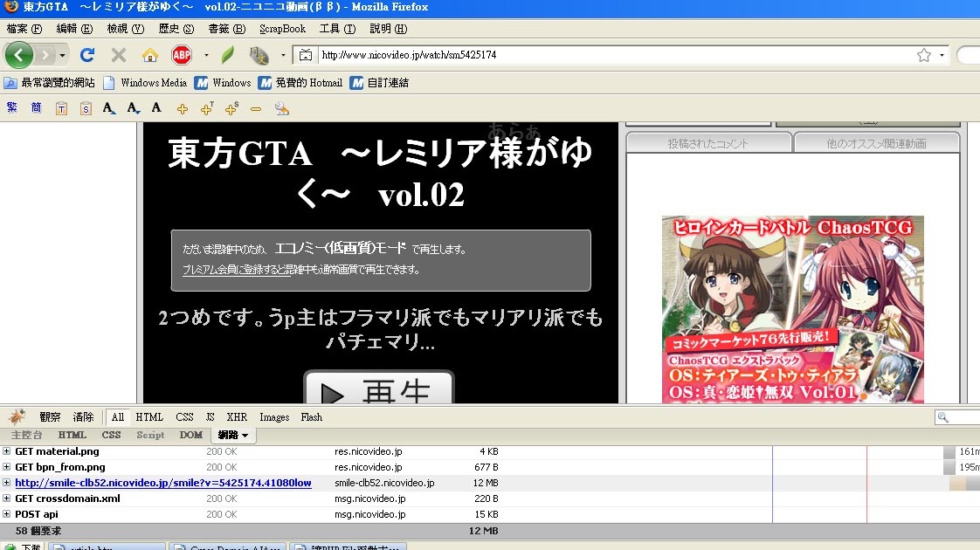Go back to the previous page

[x=18, y=55]
